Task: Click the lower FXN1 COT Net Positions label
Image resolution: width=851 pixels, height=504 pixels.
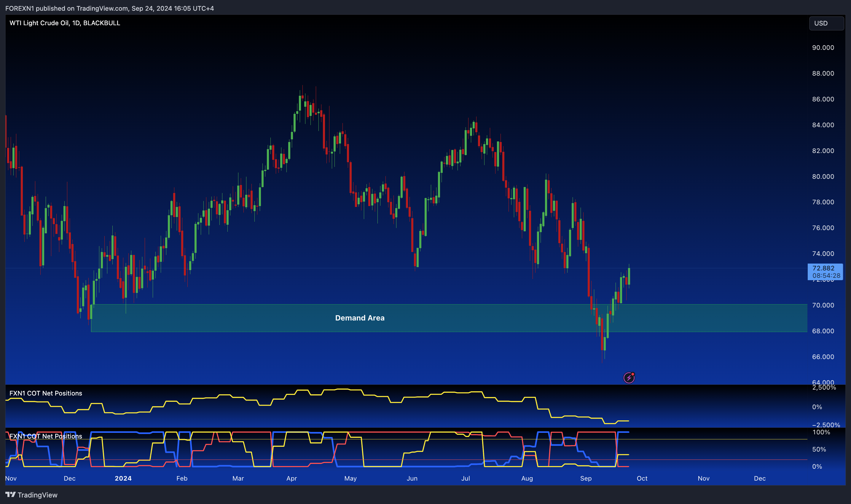Action: [x=46, y=436]
